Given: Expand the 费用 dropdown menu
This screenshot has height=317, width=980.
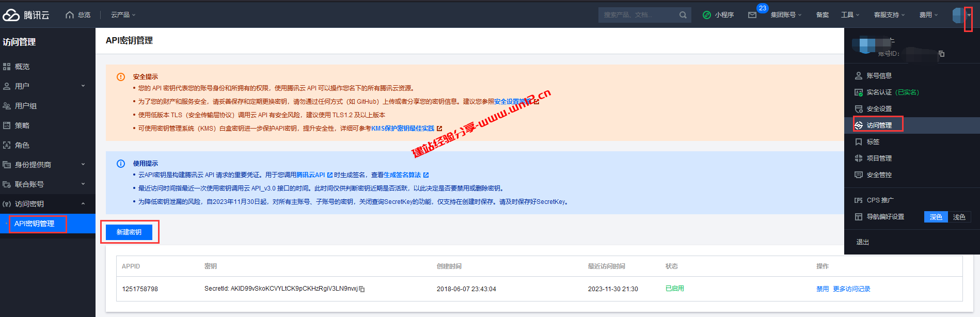Looking at the screenshot, I should [928, 15].
